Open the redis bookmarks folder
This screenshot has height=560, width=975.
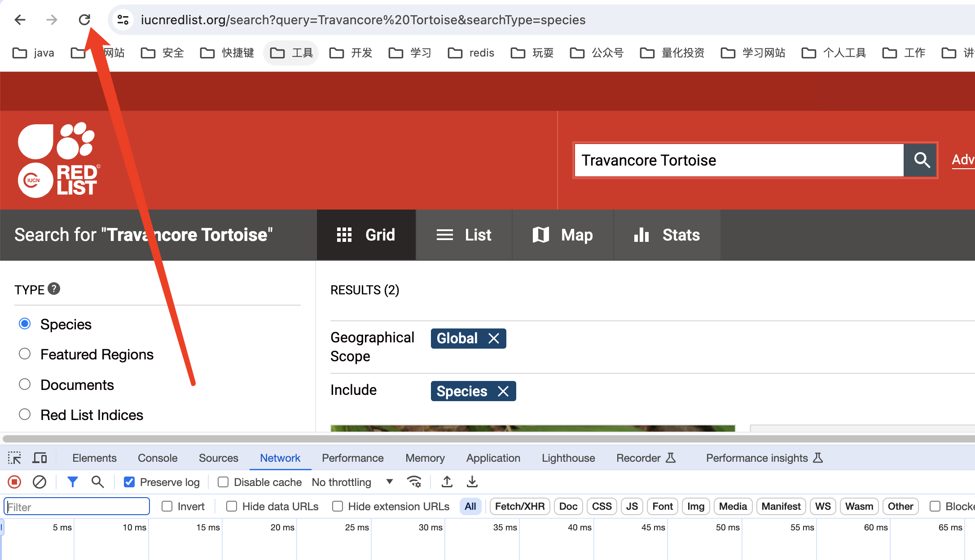point(471,53)
